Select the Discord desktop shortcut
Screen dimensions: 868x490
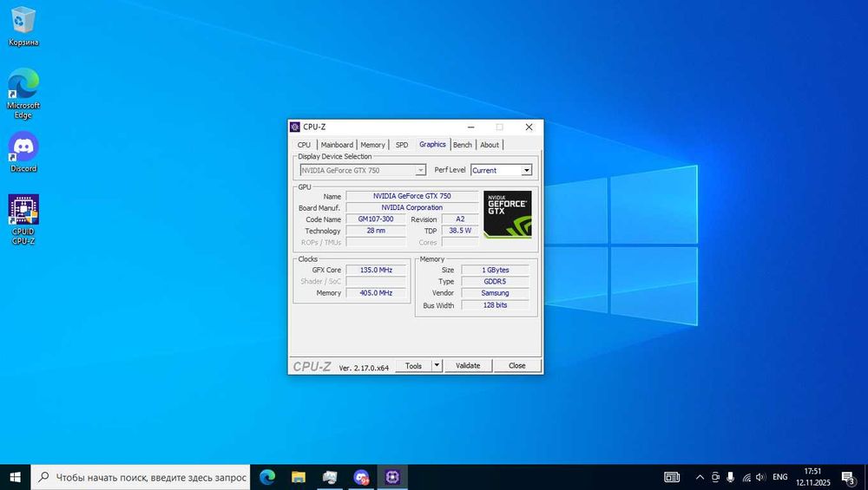[23, 152]
